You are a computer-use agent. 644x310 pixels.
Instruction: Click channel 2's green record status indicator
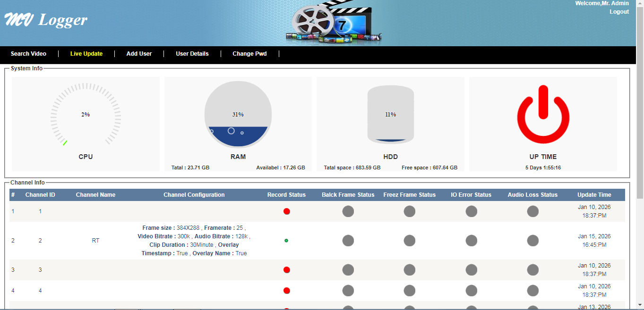click(x=287, y=241)
